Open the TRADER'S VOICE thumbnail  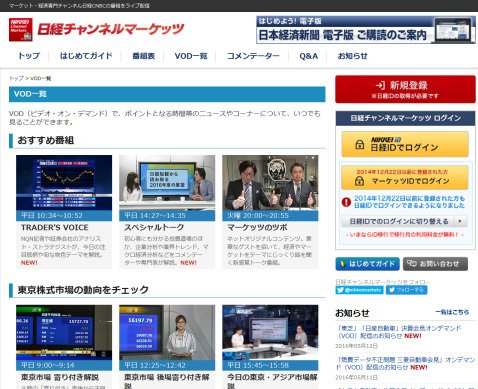pyautogui.click(x=64, y=183)
